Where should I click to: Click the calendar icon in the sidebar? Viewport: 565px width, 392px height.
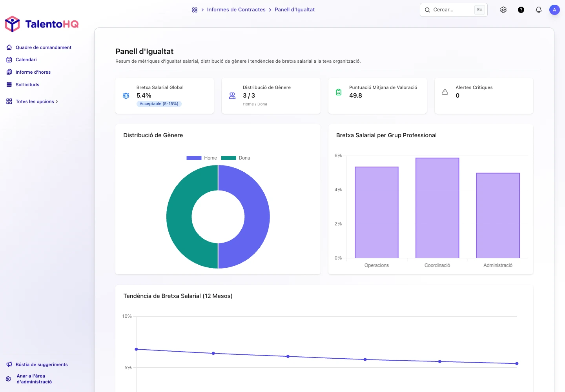9,60
